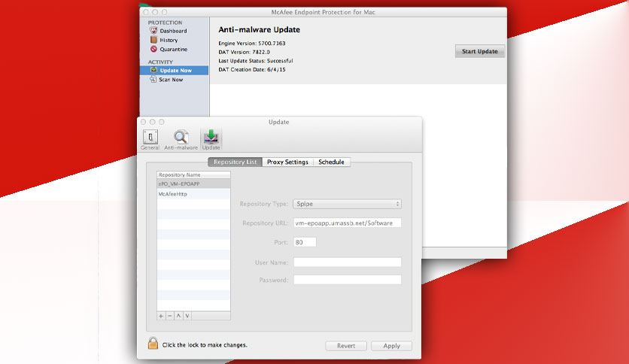This screenshot has width=629, height=364.
Task: Open Anti-malware preferences toolbar icon
Action: pos(181,139)
